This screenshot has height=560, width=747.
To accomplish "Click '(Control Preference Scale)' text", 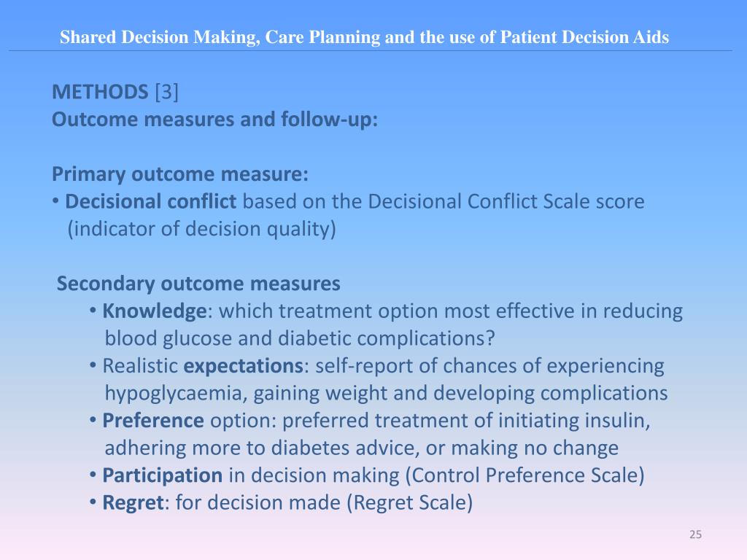I will [x=525, y=475].
